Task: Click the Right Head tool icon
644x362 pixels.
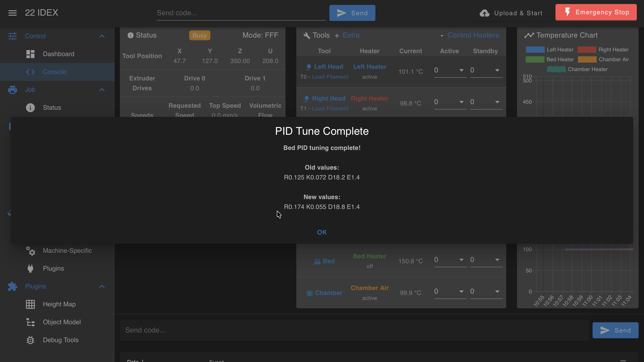Action: tap(306, 99)
